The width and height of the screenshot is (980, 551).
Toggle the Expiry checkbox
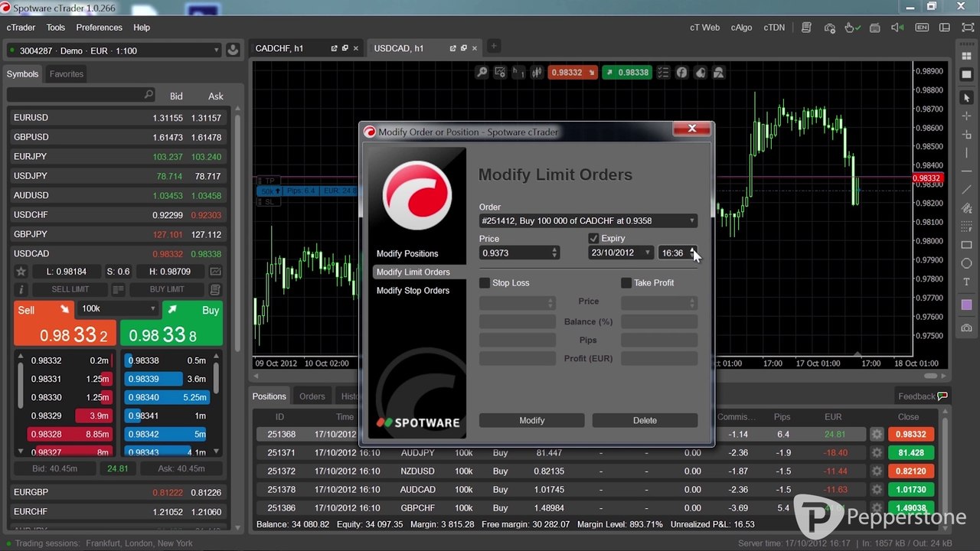pyautogui.click(x=593, y=239)
